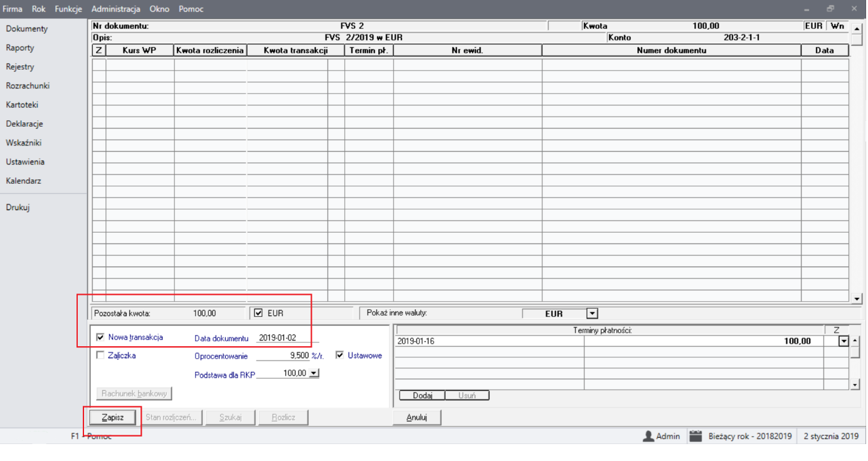Click the Konto value 203-2-1-1
Image resolution: width=868 pixels, height=461 pixels.
741,38
